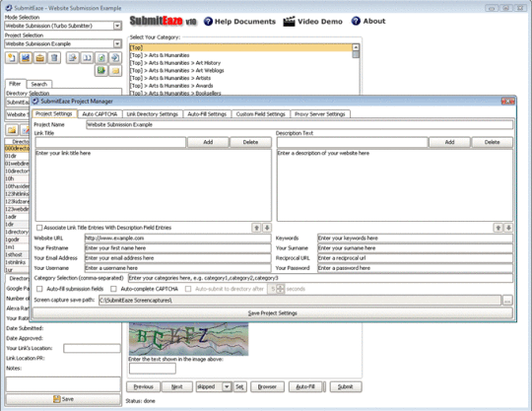The width and height of the screenshot is (532, 411).
Task: Toggle Associate Link Title Entries checkbox
Action: point(39,228)
